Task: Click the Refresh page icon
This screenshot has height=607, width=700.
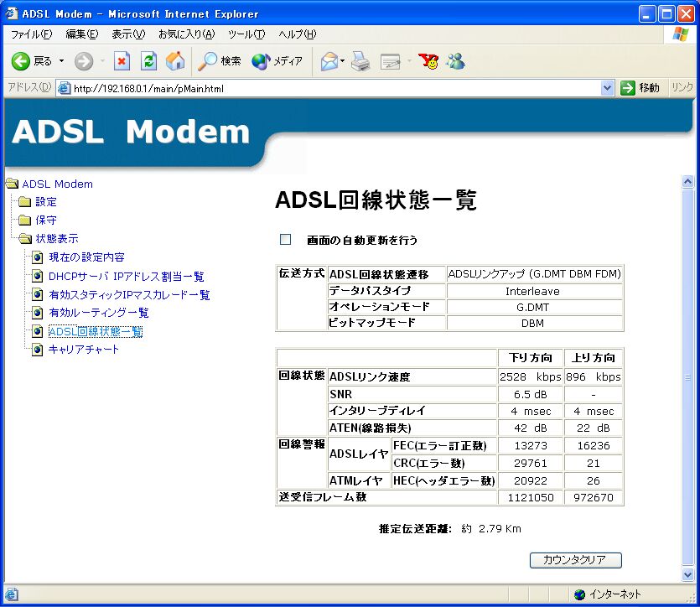Action: click(148, 61)
